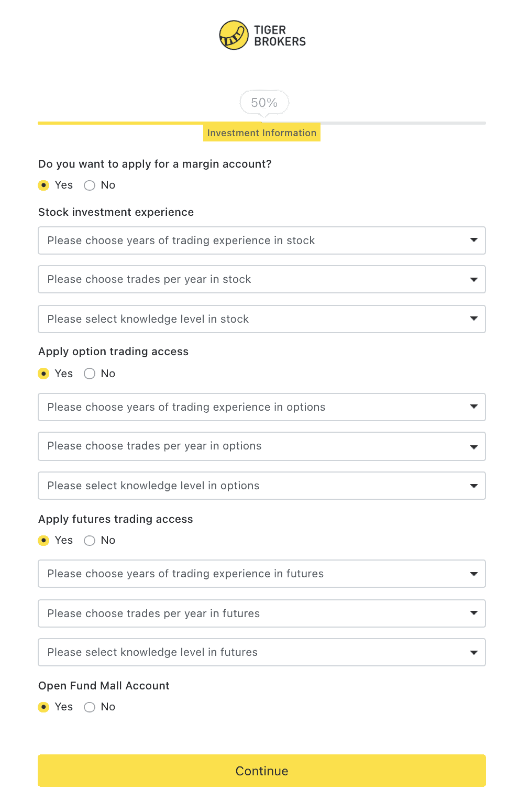508x812 pixels.
Task: Choose No for option trading access
Action: coord(90,374)
